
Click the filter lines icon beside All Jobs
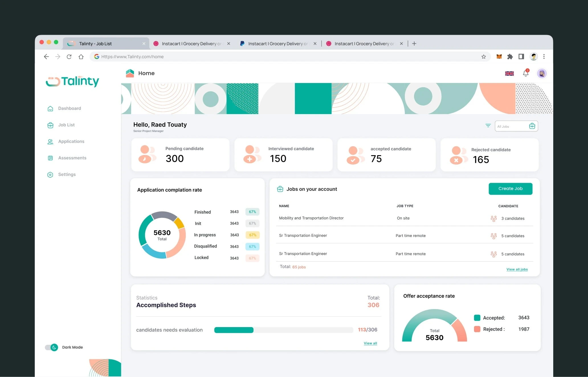pos(488,125)
